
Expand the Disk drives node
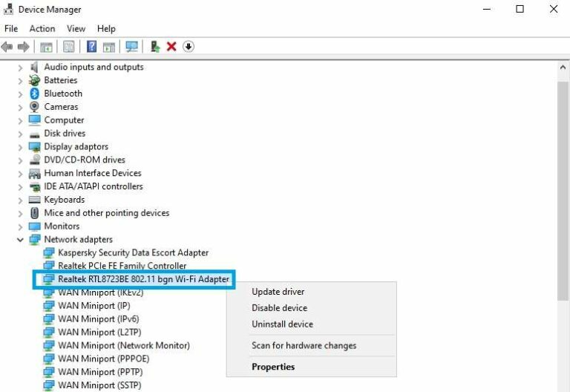click(20, 134)
